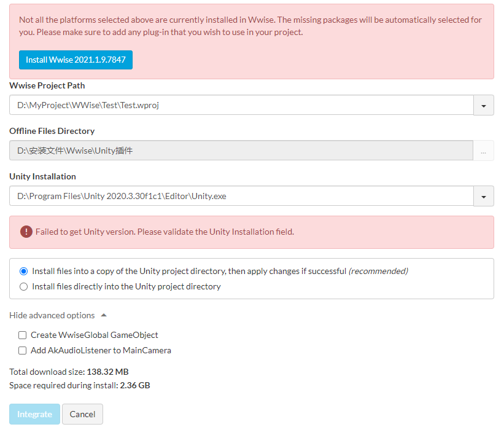Click the Integrate button
The image size is (504, 427).
[x=34, y=414]
